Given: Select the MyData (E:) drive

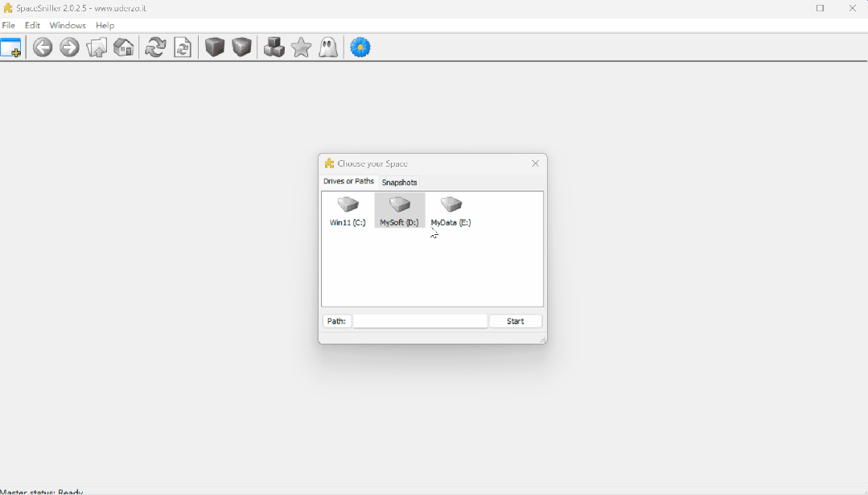Looking at the screenshot, I should 450,211.
